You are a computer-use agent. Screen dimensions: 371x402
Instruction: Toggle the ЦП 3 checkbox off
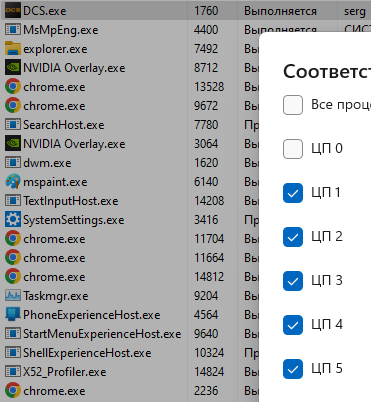pos(293,281)
